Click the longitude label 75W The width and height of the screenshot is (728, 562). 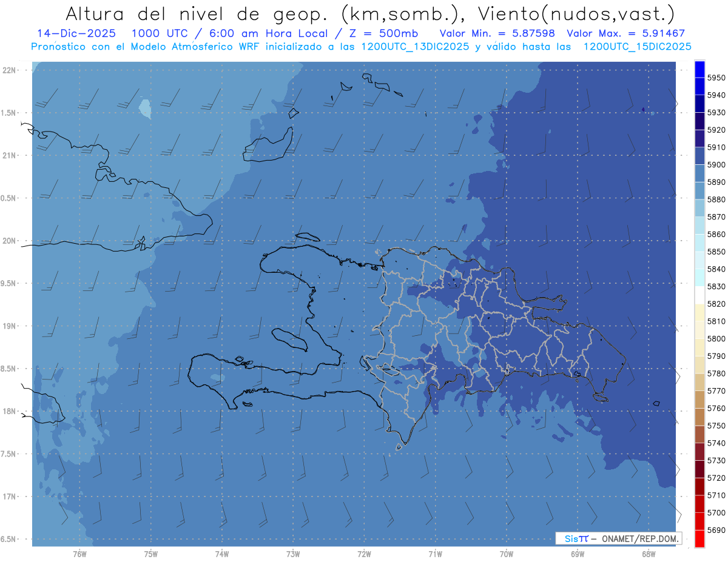pyautogui.click(x=150, y=554)
